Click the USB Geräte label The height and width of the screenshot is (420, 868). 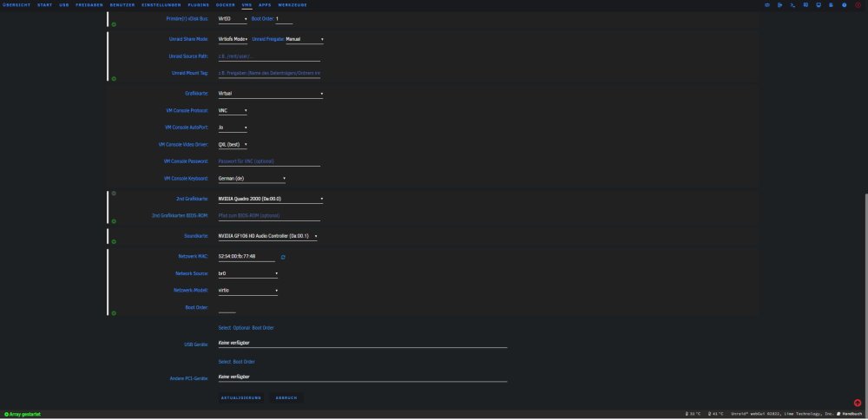point(196,345)
